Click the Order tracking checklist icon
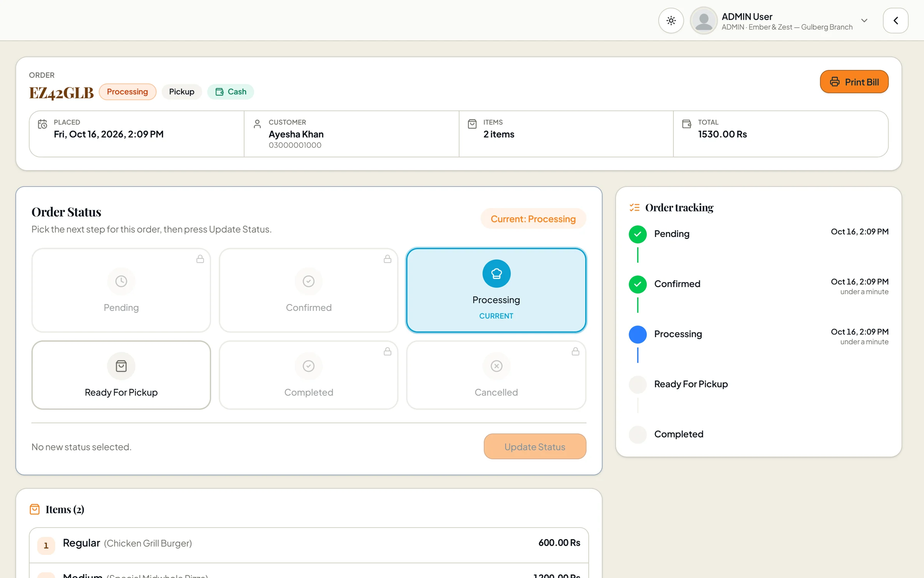 634,208
